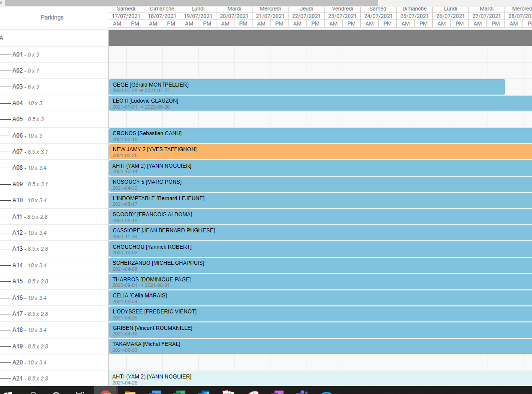The width and height of the screenshot is (532, 394).
Task: Click the Lundi 19/07/2021 date header
Action: click(198, 13)
